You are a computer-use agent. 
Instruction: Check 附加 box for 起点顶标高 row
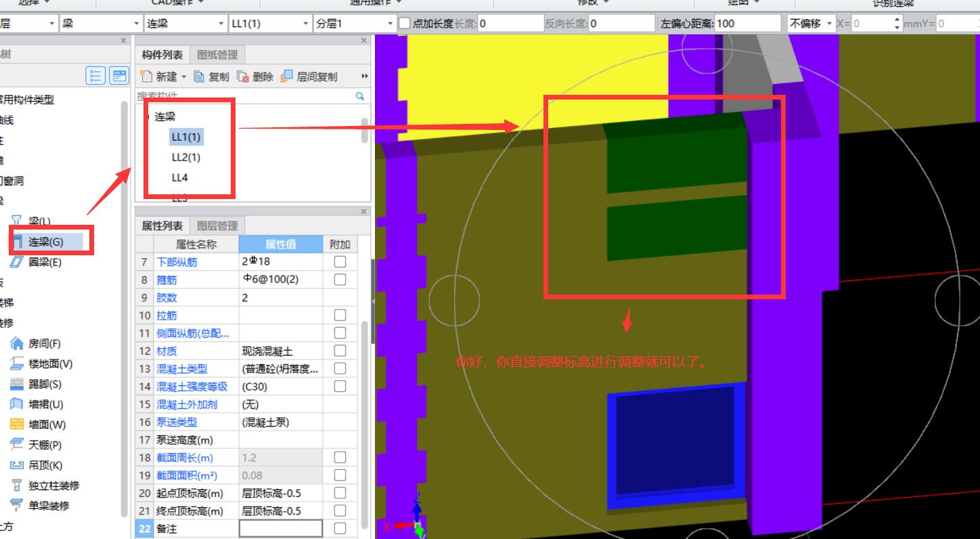click(340, 493)
